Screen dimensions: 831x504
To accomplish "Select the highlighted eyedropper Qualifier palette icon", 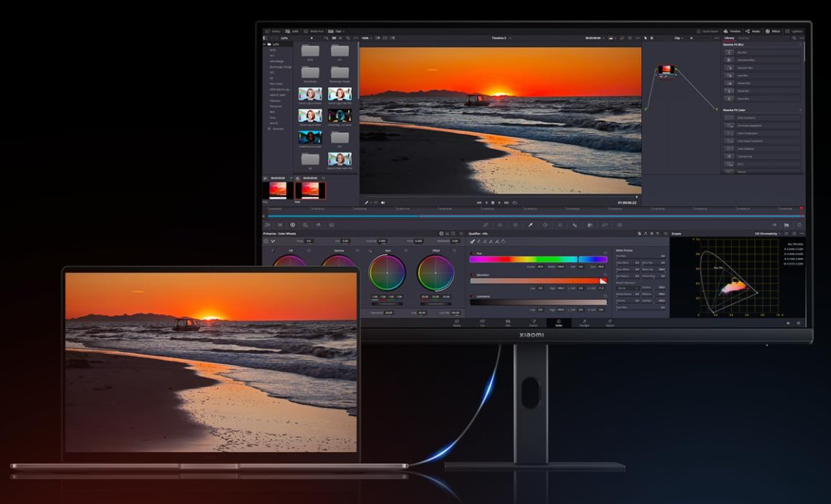I will coord(531,225).
